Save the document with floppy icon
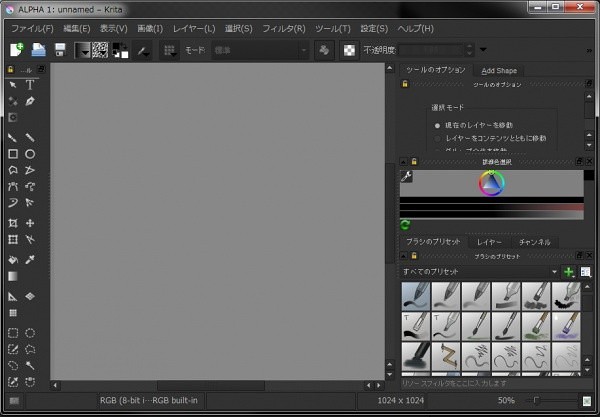 tap(60, 50)
